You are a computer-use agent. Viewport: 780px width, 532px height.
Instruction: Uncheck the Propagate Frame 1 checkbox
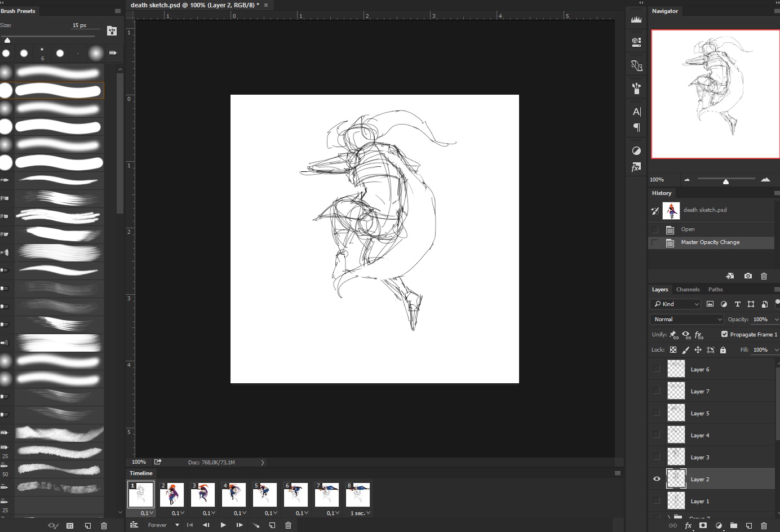tap(724, 334)
